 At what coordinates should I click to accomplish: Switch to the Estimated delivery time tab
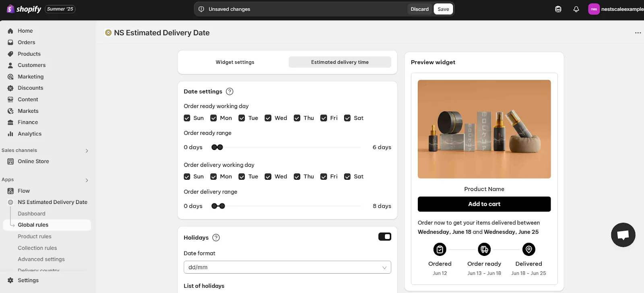point(340,62)
